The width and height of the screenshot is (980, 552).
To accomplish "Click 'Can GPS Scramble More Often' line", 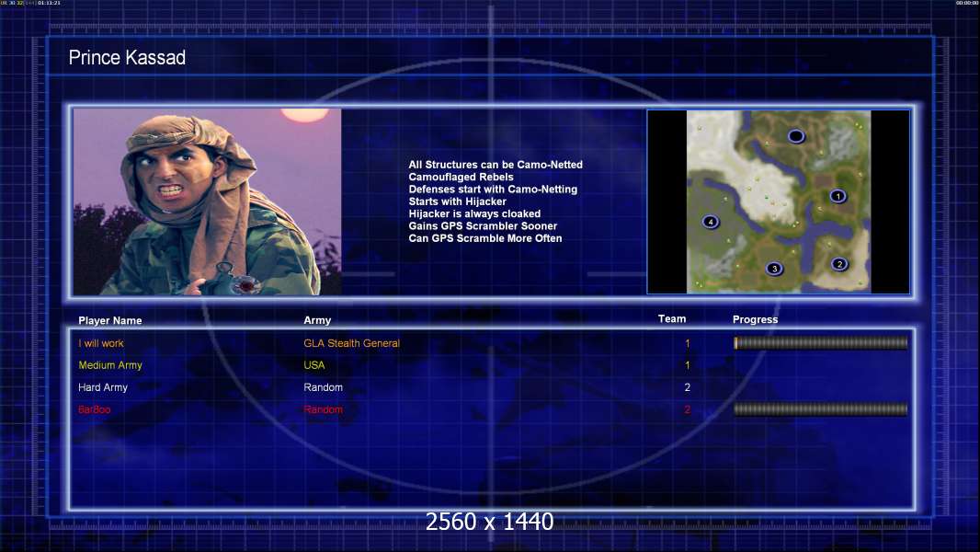I will coord(485,238).
